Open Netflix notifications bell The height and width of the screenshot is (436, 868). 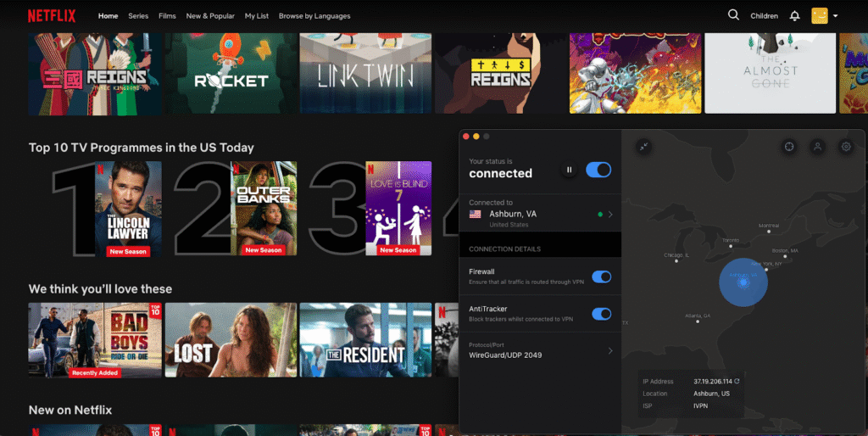point(794,15)
